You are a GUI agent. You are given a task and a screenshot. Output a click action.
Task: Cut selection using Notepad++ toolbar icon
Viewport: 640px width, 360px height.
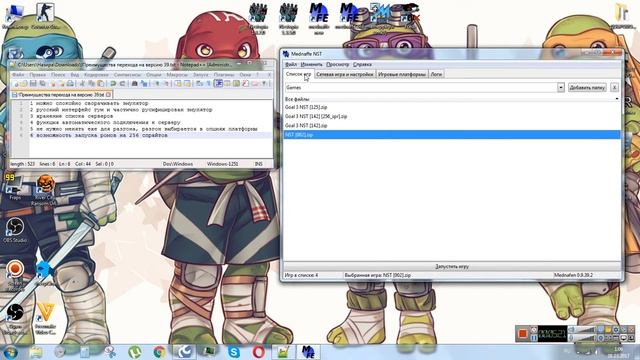pyautogui.click(x=82, y=84)
